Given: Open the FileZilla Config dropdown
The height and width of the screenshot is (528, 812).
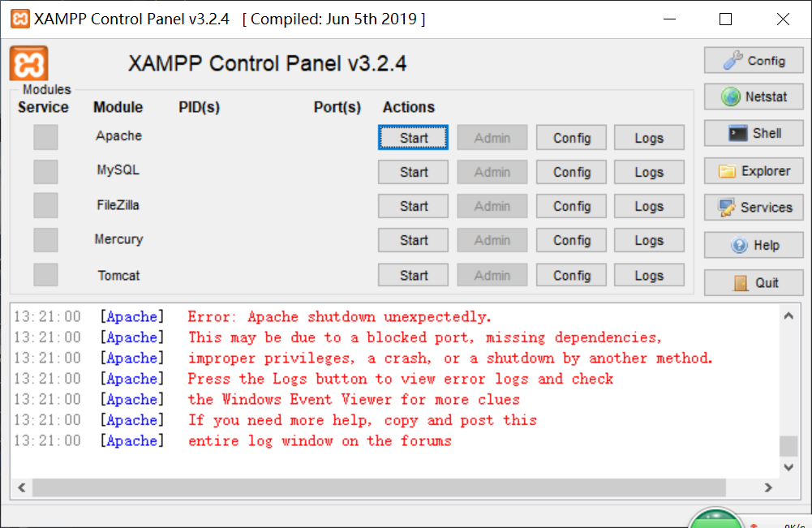Looking at the screenshot, I should tap(571, 206).
